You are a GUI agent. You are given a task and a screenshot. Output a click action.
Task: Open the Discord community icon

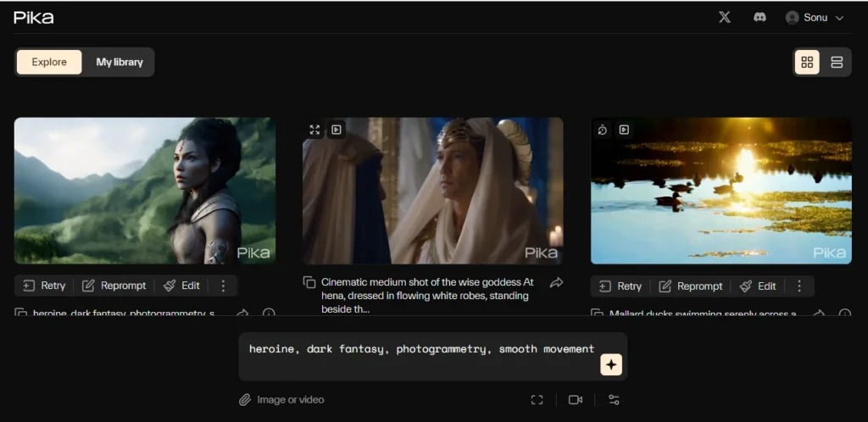pos(759,17)
